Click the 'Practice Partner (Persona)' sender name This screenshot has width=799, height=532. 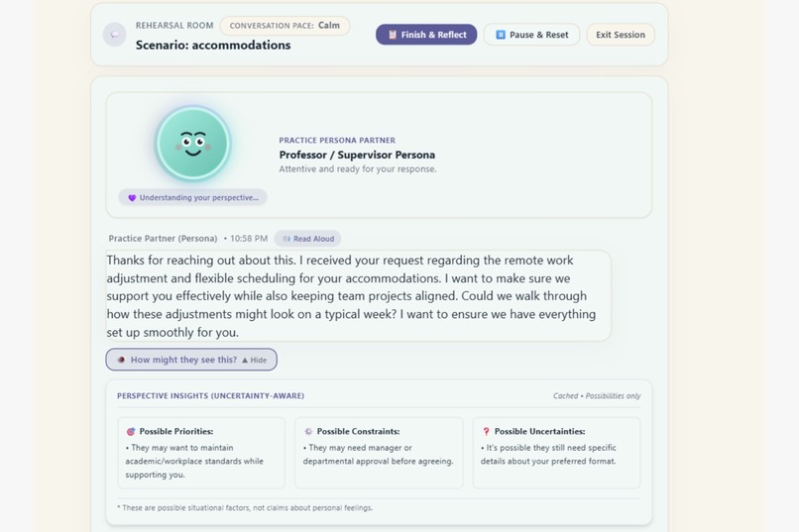click(x=163, y=238)
